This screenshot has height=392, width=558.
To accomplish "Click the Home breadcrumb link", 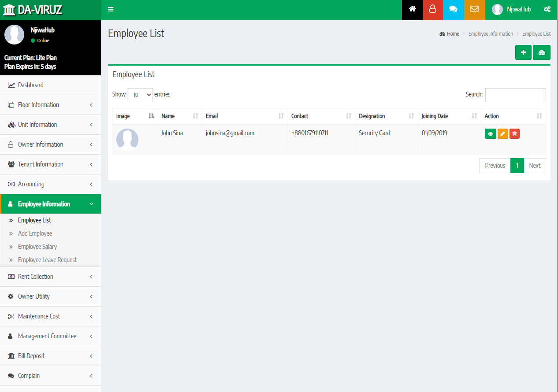I will pyautogui.click(x=453, y=34).
